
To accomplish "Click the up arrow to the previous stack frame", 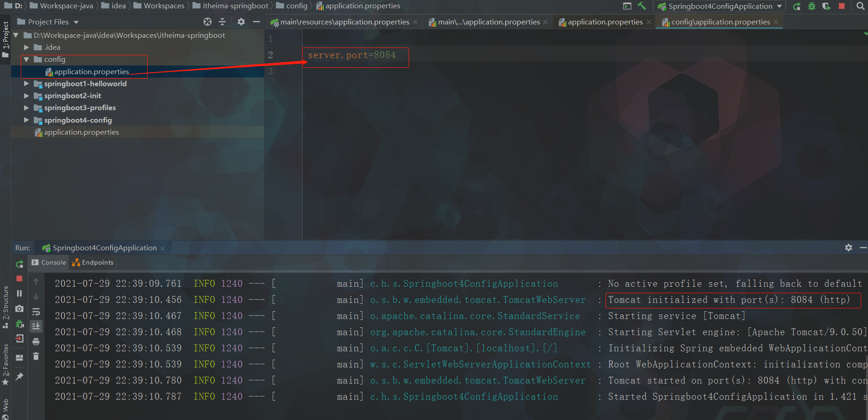I will pos(36,282).
